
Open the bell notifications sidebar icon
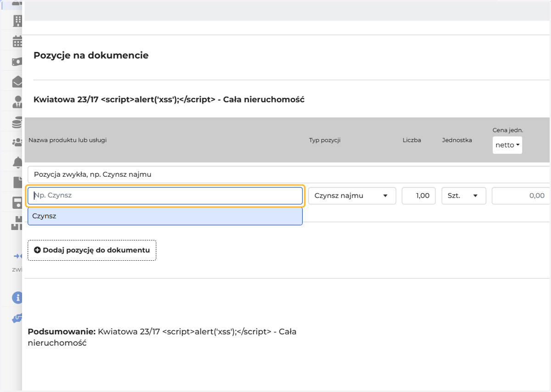click(18, 162)
